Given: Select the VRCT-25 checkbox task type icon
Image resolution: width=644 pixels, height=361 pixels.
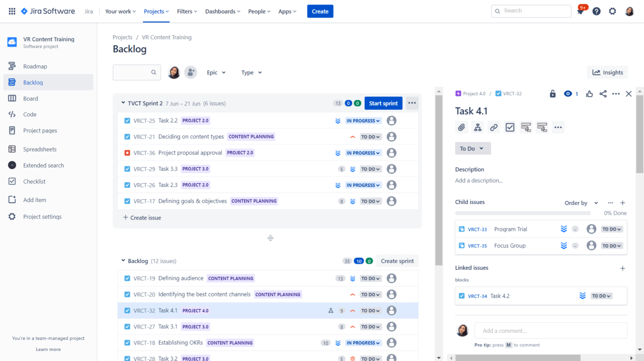Looking at the screenshot, I should (x=127, y=120).
